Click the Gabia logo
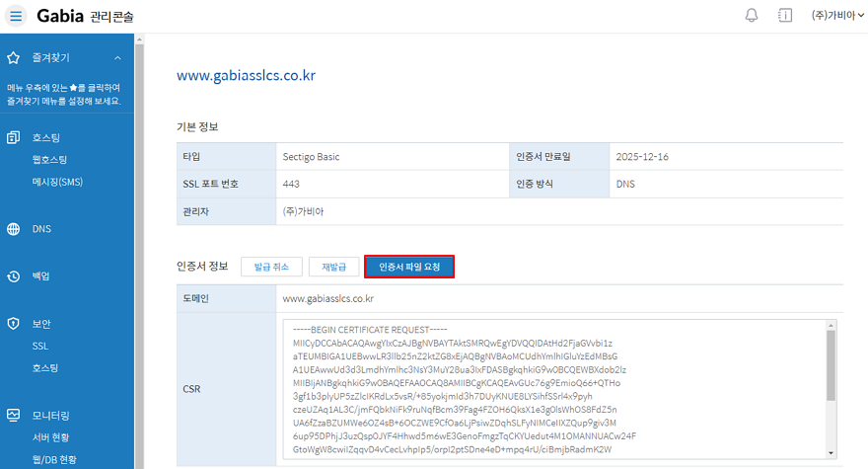The image size is (868, 469). tap(60, 16)
